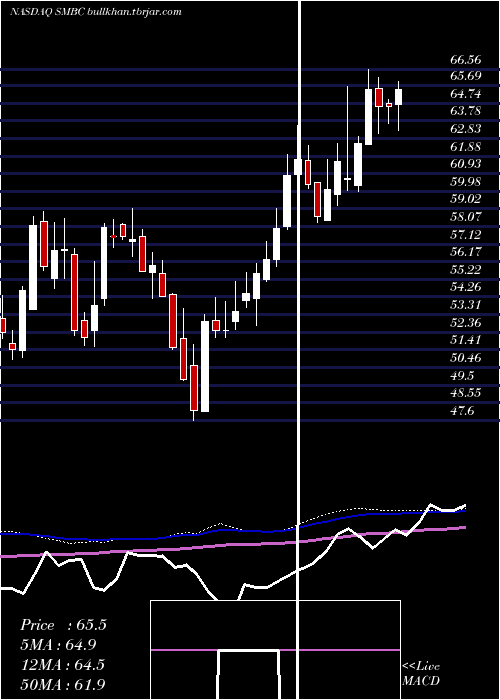Image resolution: width=500 pixels, height=700 pixels.
Task: Select the 64.74 price axis label
Action: (x=466, y=94)
